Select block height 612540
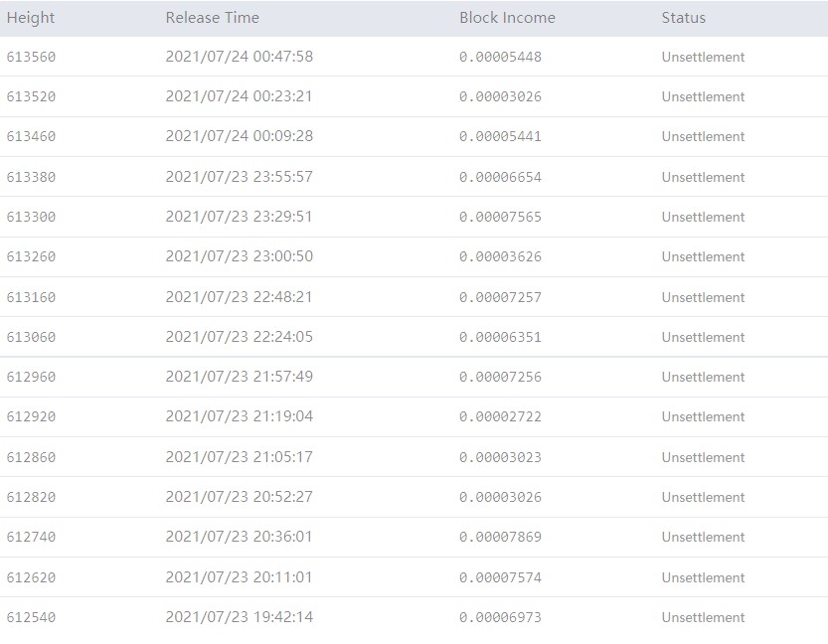Viewport: 828px width, 644px height. coord(31,617)
